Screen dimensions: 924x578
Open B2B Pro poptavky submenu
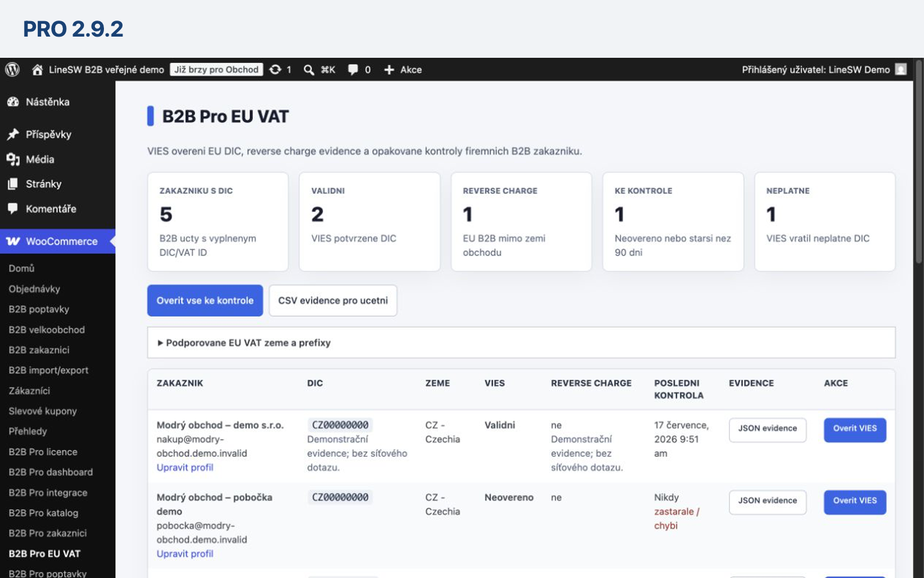(x=47, y=573)
